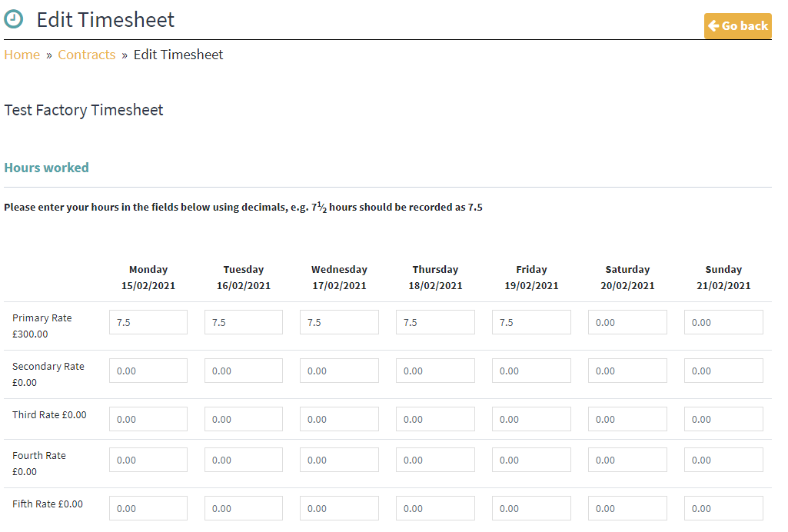788x532 pixels.
Task: Click Primary Rate Thursday hours field
Action: [435, 322]
